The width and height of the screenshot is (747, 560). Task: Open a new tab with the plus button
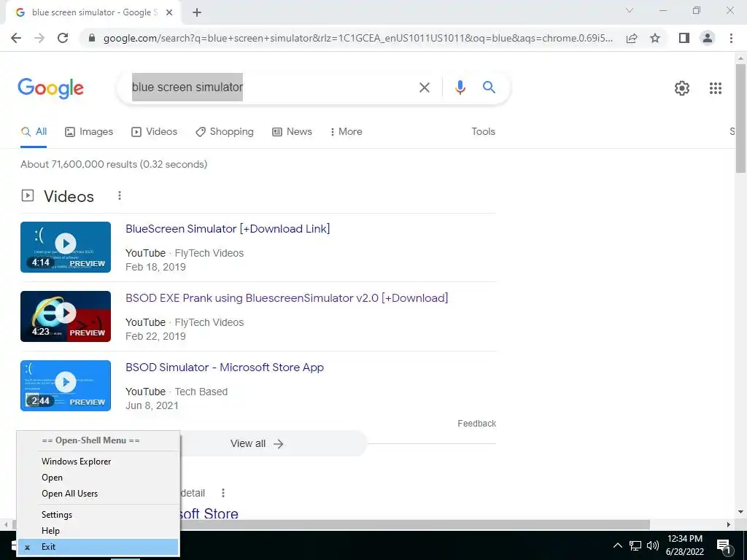(x=197, y=12)
